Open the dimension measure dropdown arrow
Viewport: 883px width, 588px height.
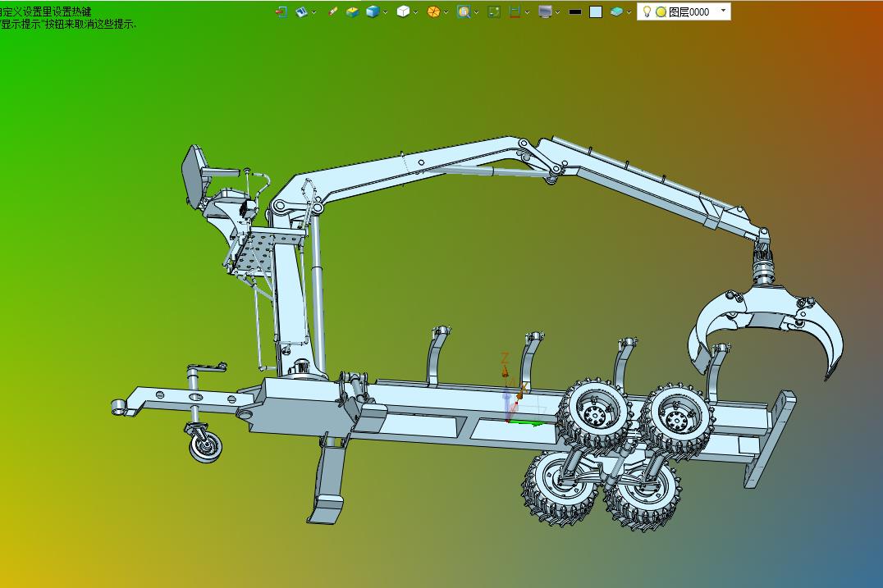[527, 12]
